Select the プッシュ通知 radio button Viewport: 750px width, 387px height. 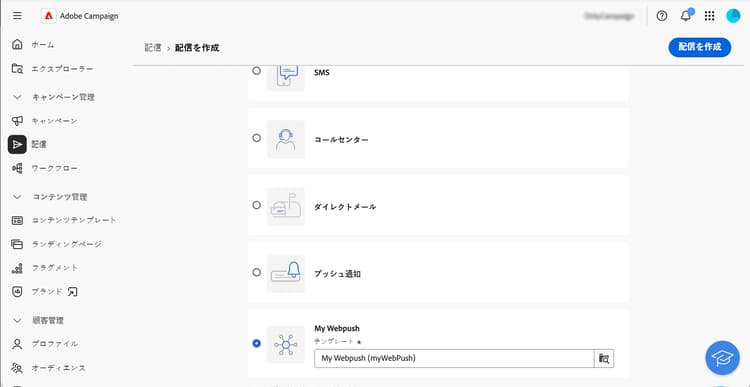click(257, 272)
